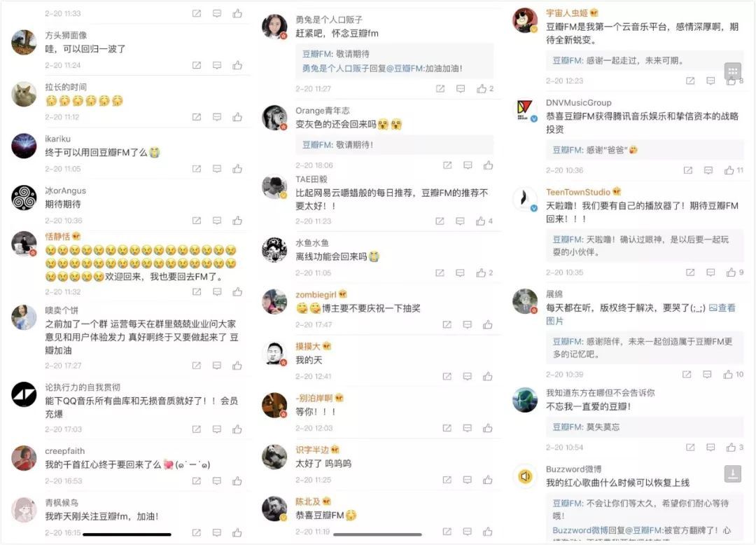Repost zombiegirl's comment

point(447,324)
